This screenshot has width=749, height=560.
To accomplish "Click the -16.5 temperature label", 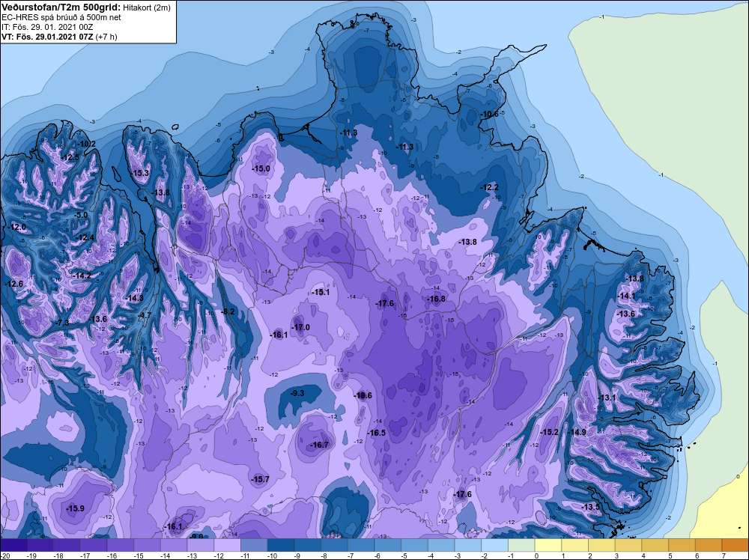I will tap(376, 433).
